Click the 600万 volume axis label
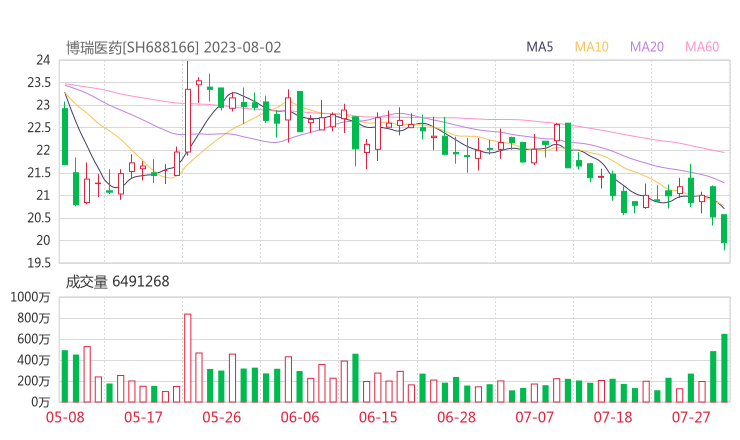This screenshot has height=440, width=740. coord(34,339)
